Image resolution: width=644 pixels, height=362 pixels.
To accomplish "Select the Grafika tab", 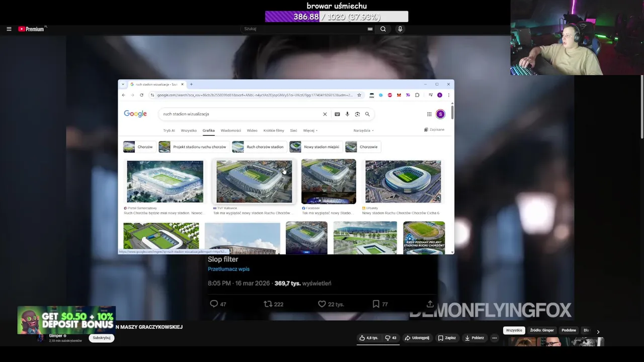I will [x=209, y=130].
